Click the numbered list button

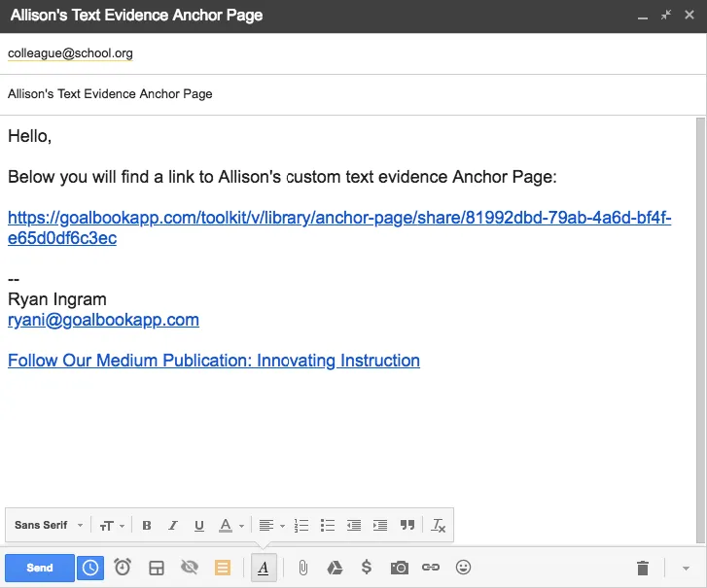tap(301, 526)
